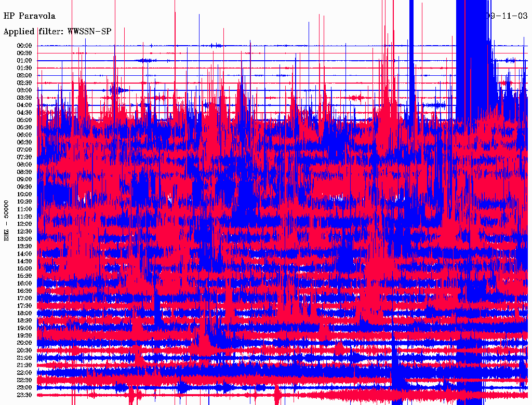Select the 16:00 time row label
Image resolution: width=532 pixels, height=405 pixels.
pyautogui.click(x=24, y=283)
